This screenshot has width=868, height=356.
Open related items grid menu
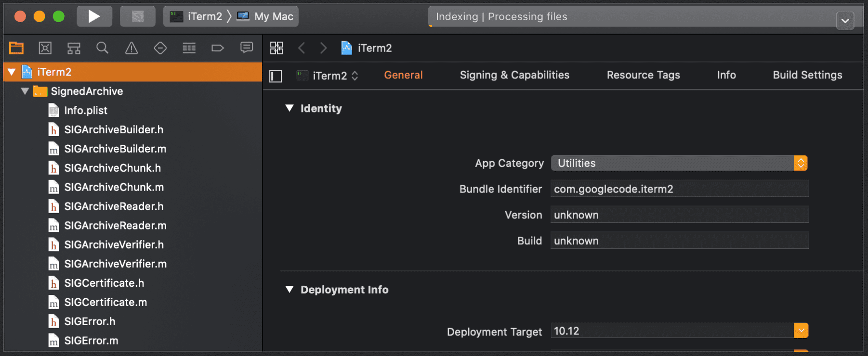276,48
